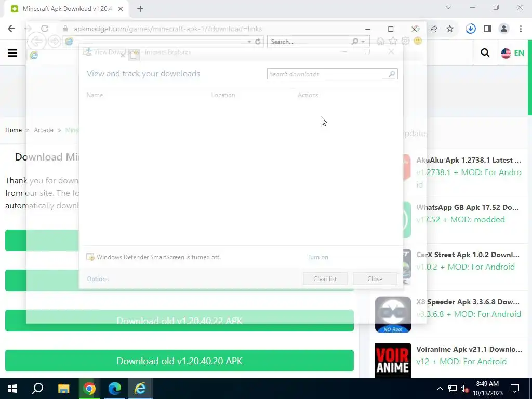This screenshot has height=399, width=532.
Task: Open the taskbar clock showing 8:49 AM
Action: 487,389
